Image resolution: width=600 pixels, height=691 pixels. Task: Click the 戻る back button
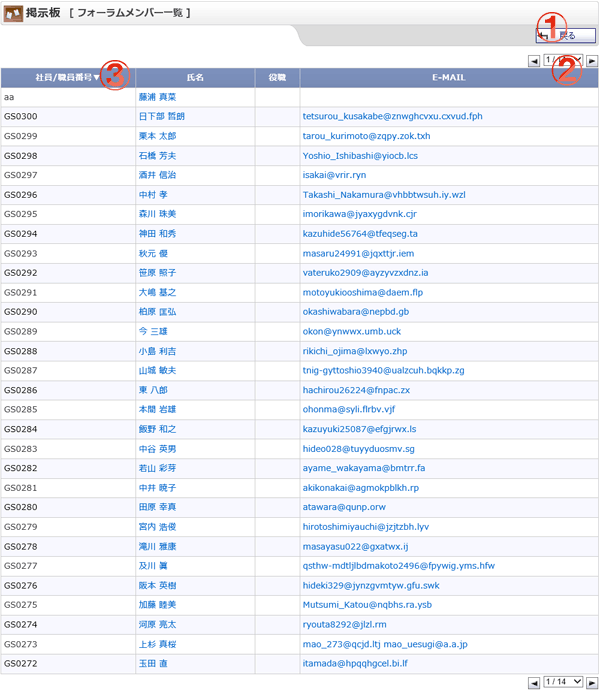coord(565,35)
